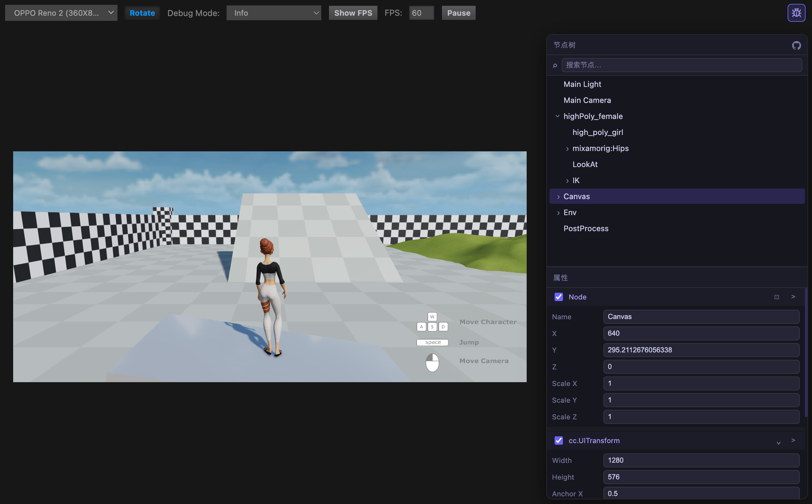Viewport: 812px width, 504px height.
Task: Open the OPPO Reno 2 device dropdown
Action: 61,13
